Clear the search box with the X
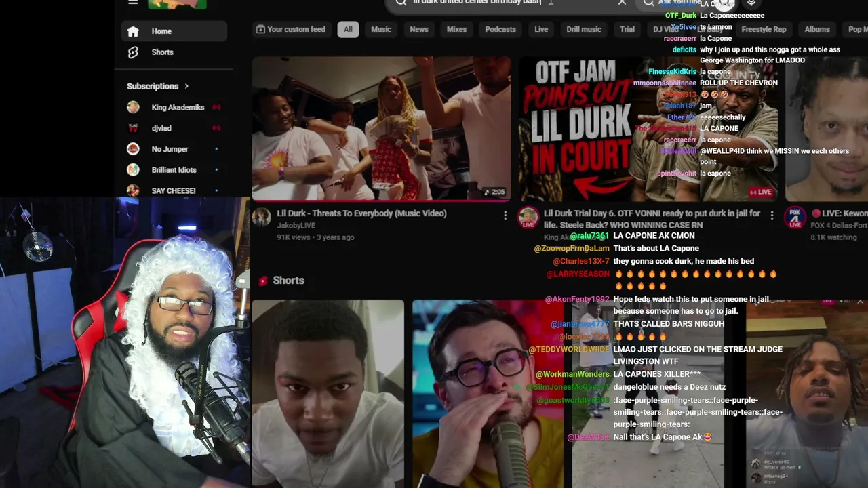 coord(622,3)
